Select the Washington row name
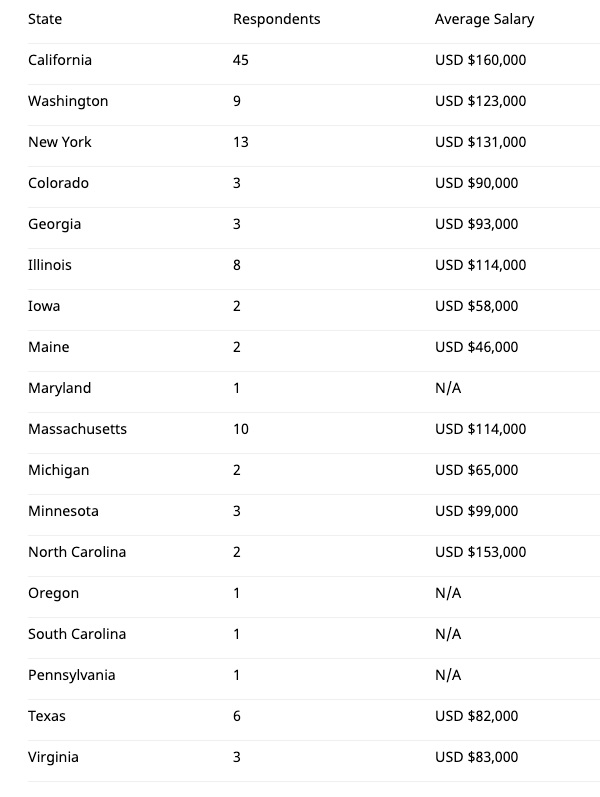Viewport: 600px width, 797px height. 68,101
